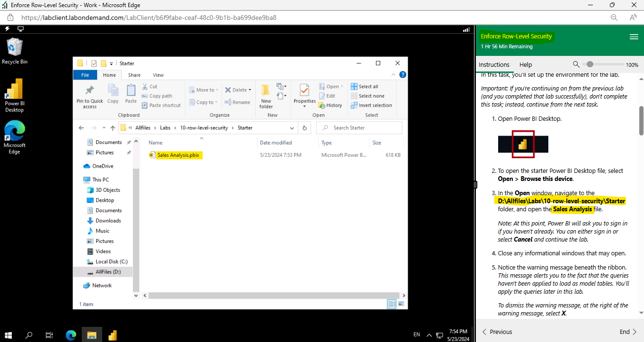Open Properties for the selected file
644x342 pixels.
tap(304, 95)
